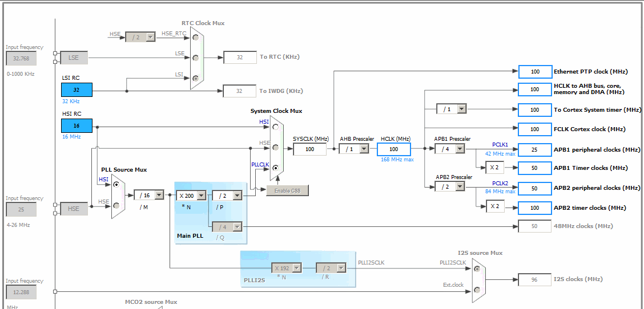Click the '84 MHz max' label
Viewport: 644px width, 309px height.
[500, 191]
